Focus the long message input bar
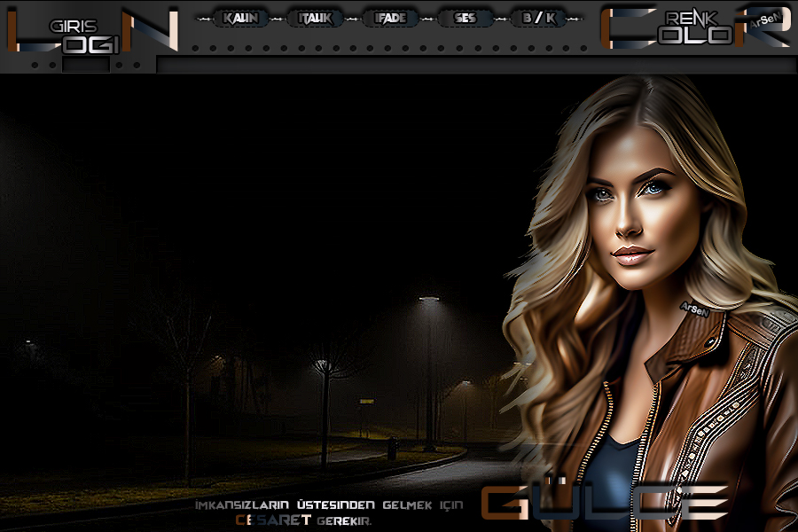798x532 pixels. pos(476,65)
